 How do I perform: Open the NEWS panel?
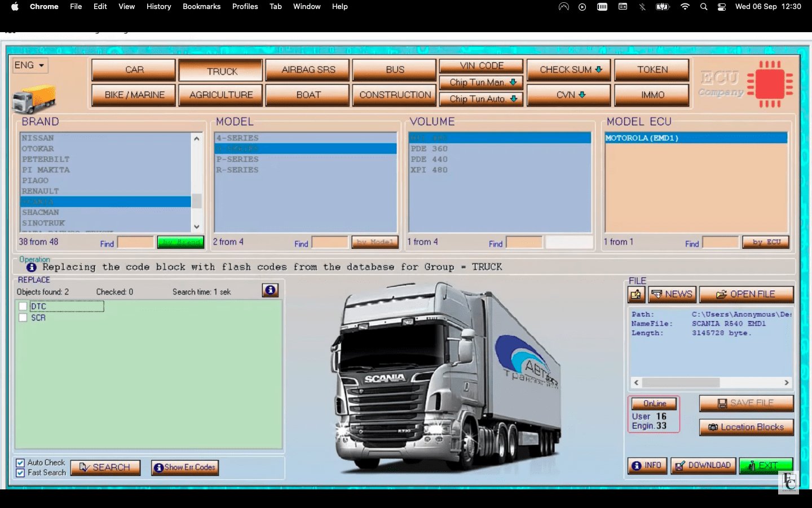point(672,295)
